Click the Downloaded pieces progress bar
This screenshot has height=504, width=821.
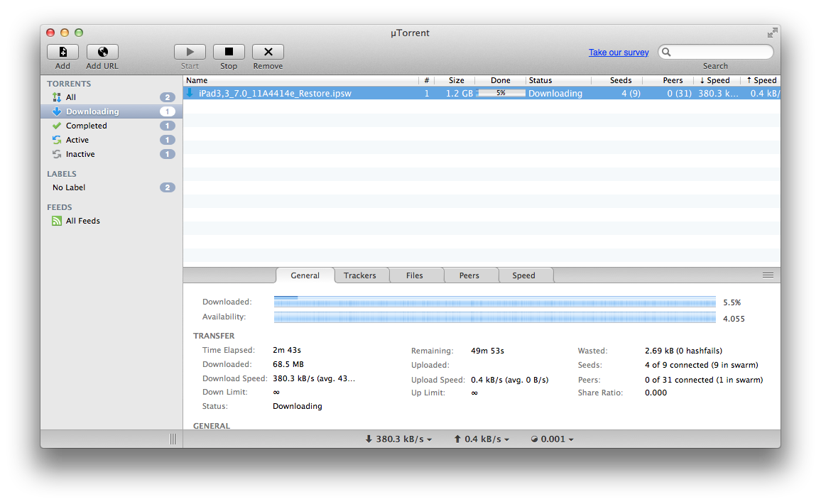tap(495, 302)
